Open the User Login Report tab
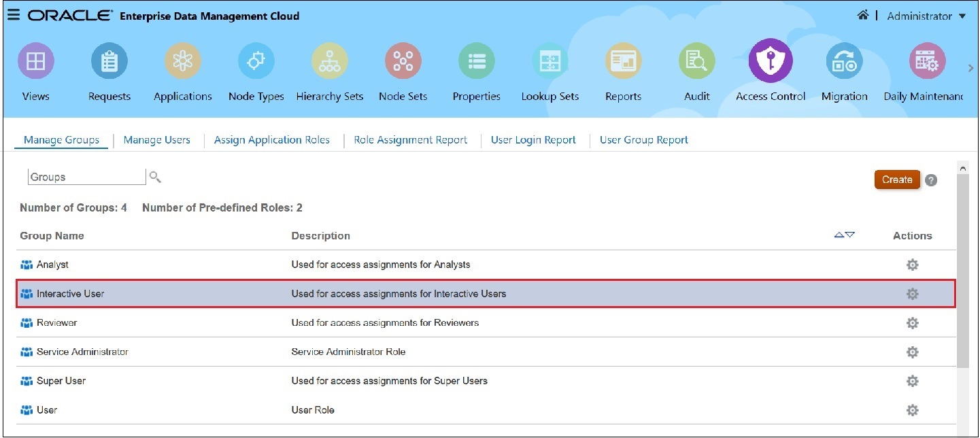 pos(533,140)
